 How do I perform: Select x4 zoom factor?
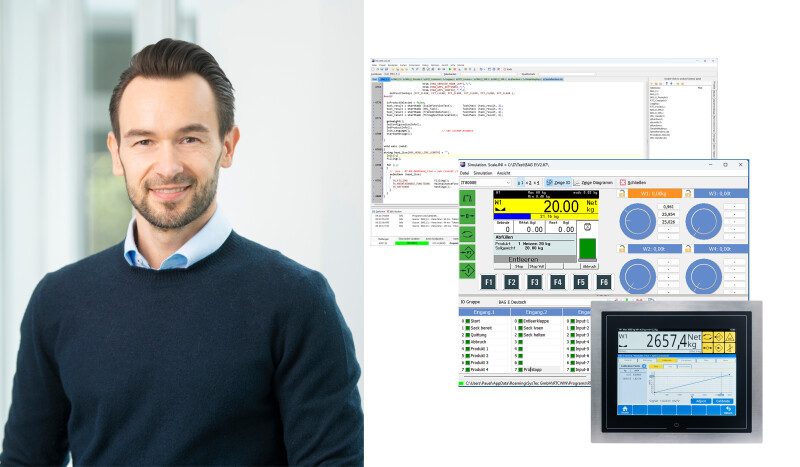click(x=536, y=182)
